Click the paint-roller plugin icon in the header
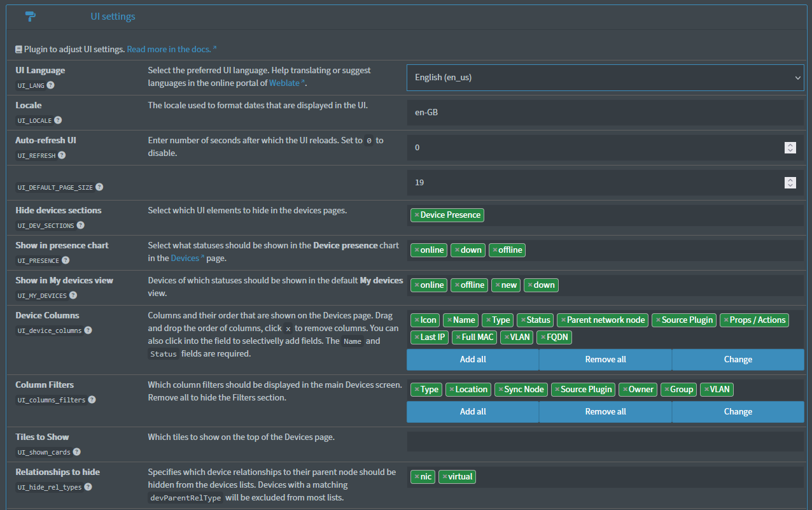Image resolution: width=812 pixels, height=510 pixels. 30,16
